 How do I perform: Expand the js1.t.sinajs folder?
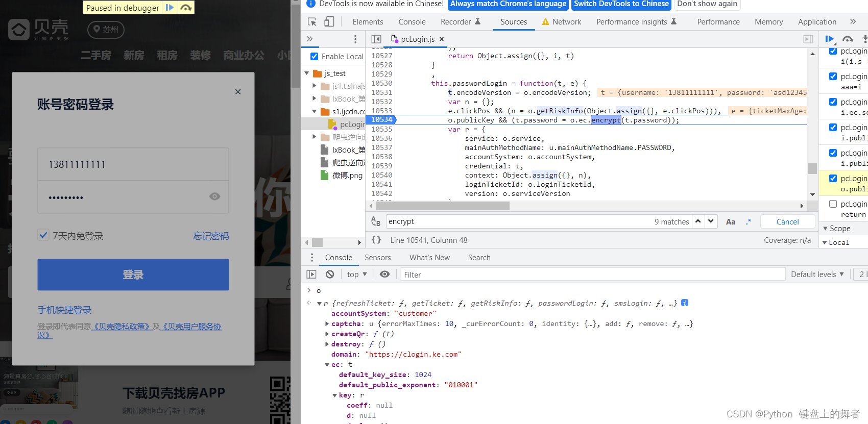tap(315, 86)
